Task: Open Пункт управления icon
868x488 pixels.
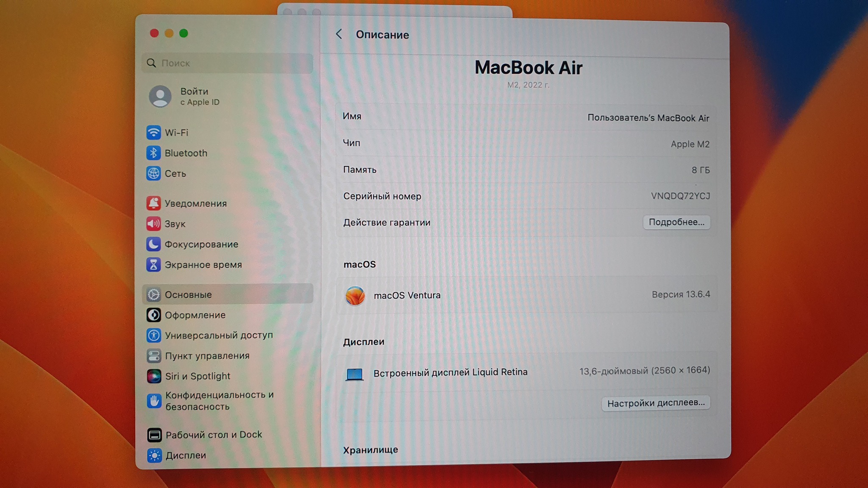Action: tap(154, 356)
